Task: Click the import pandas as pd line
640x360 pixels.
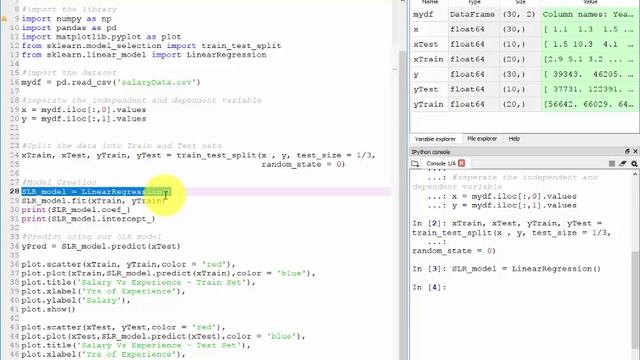Action: (69, 28)
